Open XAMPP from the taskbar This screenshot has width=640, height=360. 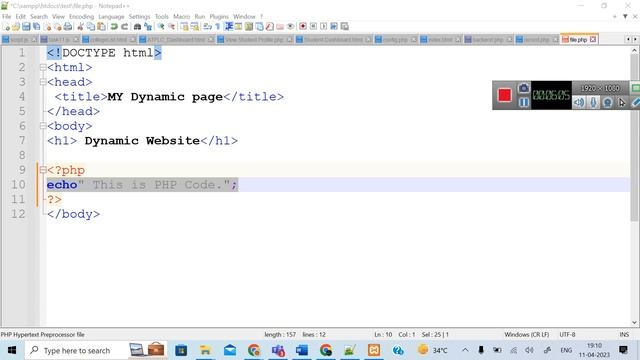point(373,350)
